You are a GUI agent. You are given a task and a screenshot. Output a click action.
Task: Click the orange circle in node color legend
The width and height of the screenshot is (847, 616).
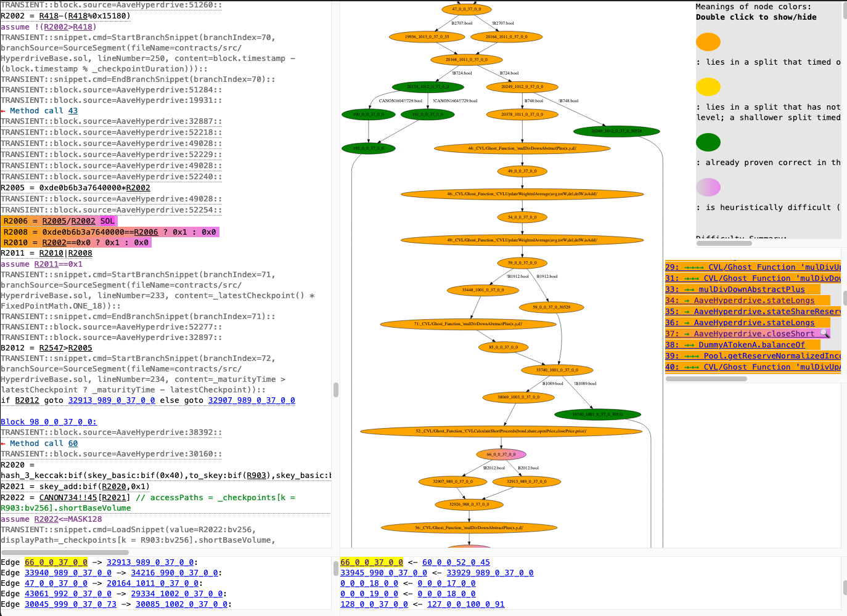coord(708,42)
